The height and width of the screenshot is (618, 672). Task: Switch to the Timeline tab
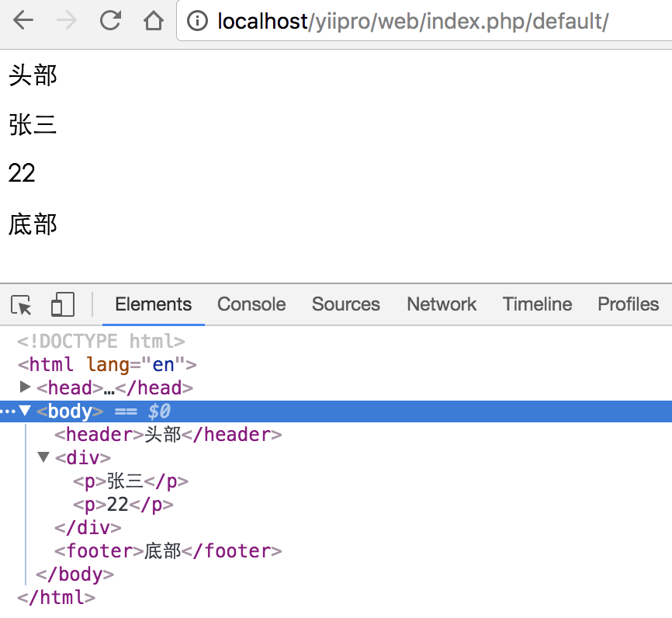537,304
